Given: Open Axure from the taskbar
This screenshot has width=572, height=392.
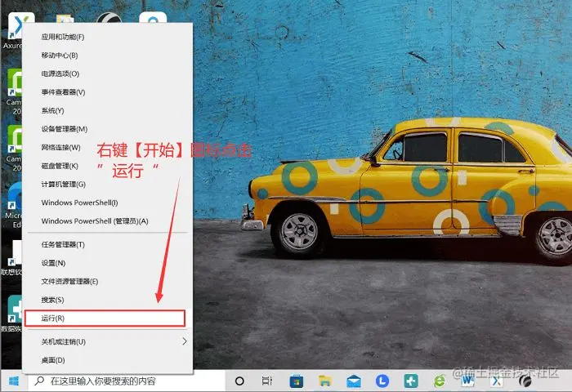Looking at the screenshot, I should point(497,381).
